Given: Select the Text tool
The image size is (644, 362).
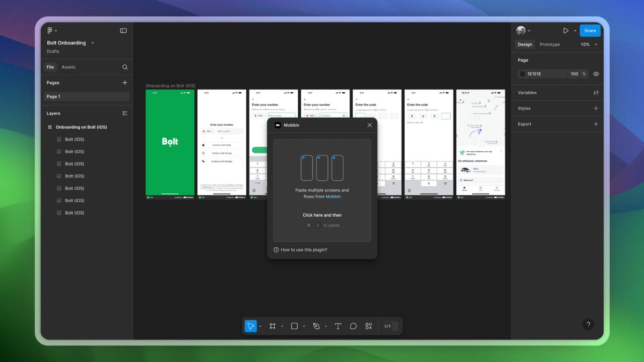Looking at the screenshot, I should pos(338,326).
